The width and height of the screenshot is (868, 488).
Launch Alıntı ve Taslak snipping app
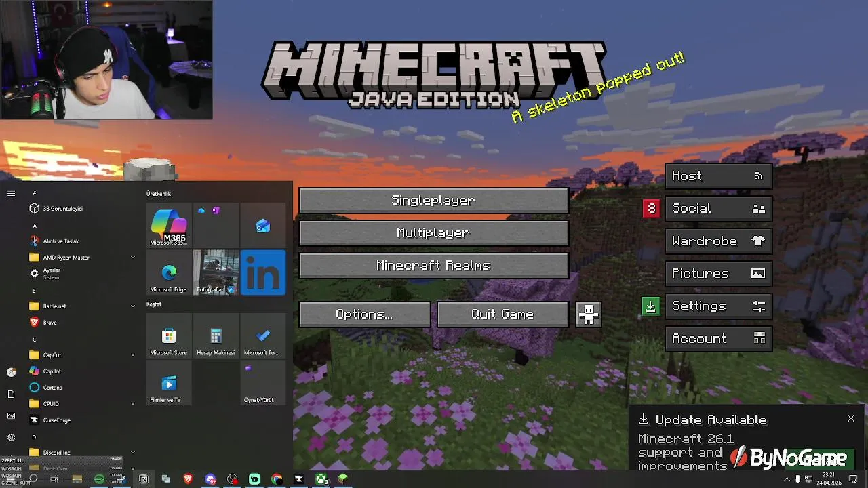(x=81, y=241)
